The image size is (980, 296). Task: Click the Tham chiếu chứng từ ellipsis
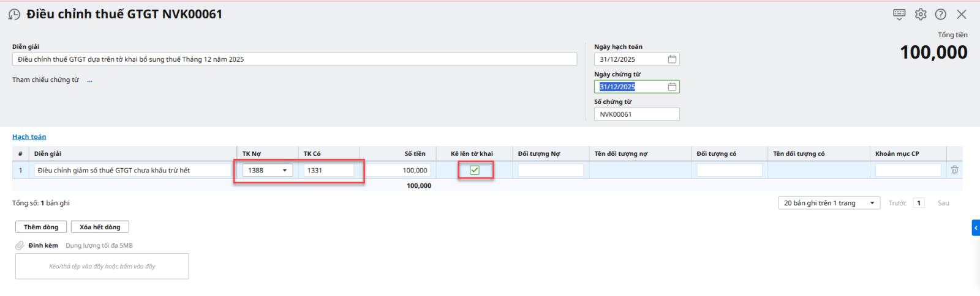coord(89,80)
